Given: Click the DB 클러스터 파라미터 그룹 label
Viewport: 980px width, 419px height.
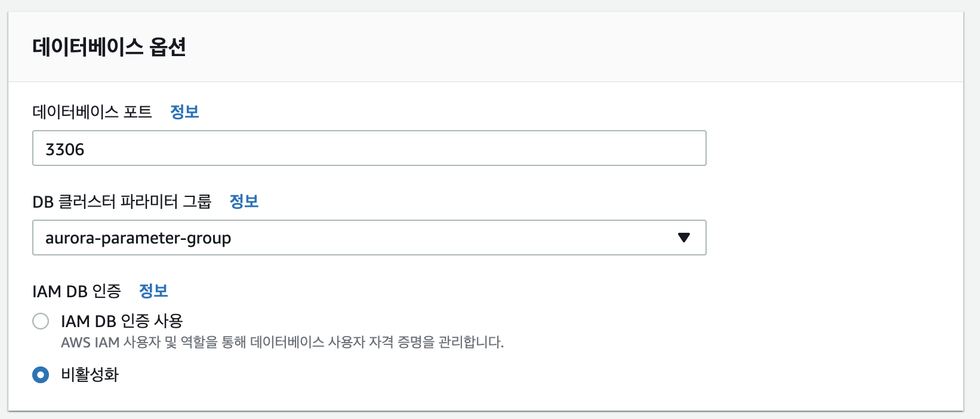Looking at the screenshot, I should click(x=122, y=201).
